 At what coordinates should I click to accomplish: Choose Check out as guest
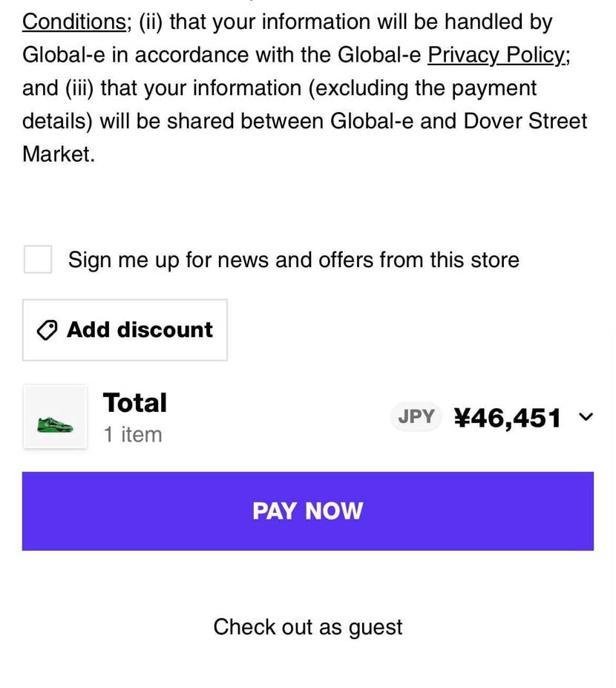click(307, 627)
